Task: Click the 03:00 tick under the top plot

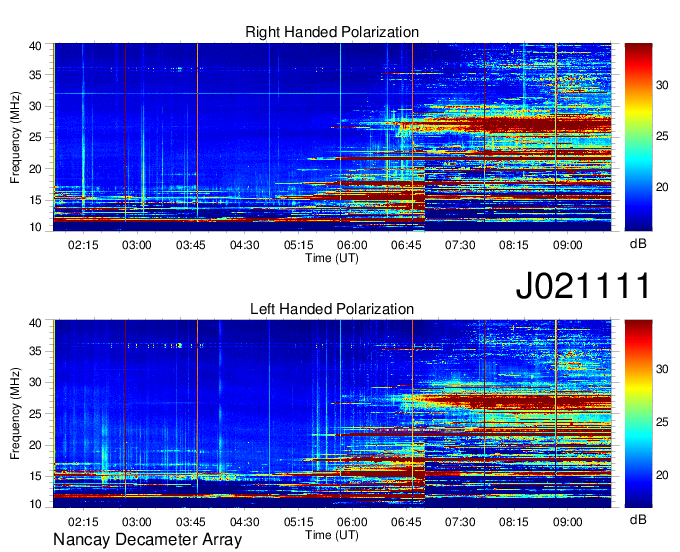Action: click(137, 245)
